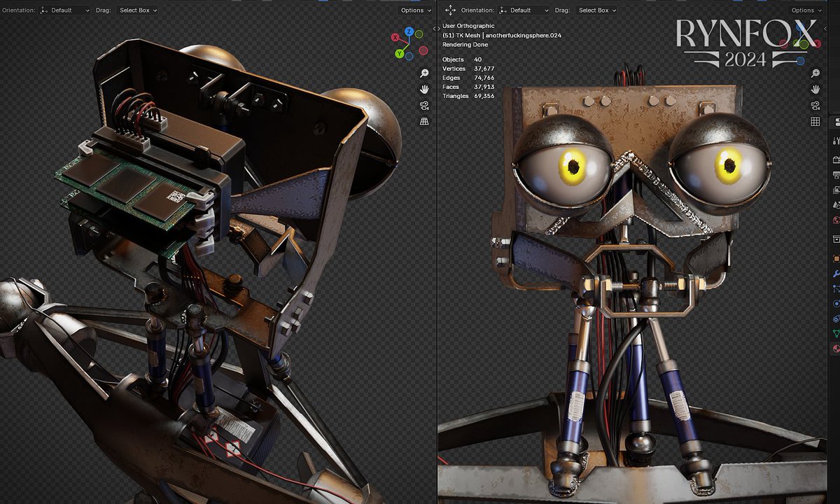Open the blue wrench Modifiers tab
Screen dimensions: 840x504
pyautogui.click(x=836, y=274)
